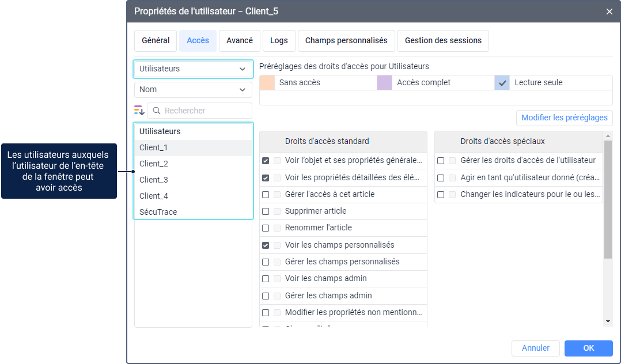This screenshot has height=364, width=621.
Task: Select the Accès complet purple swatch
Action: coord(385,83)
